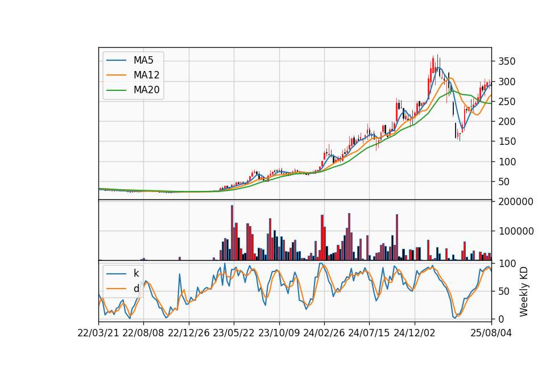Click the MA5 legend label
546x392 pixels.
point(143,60)
